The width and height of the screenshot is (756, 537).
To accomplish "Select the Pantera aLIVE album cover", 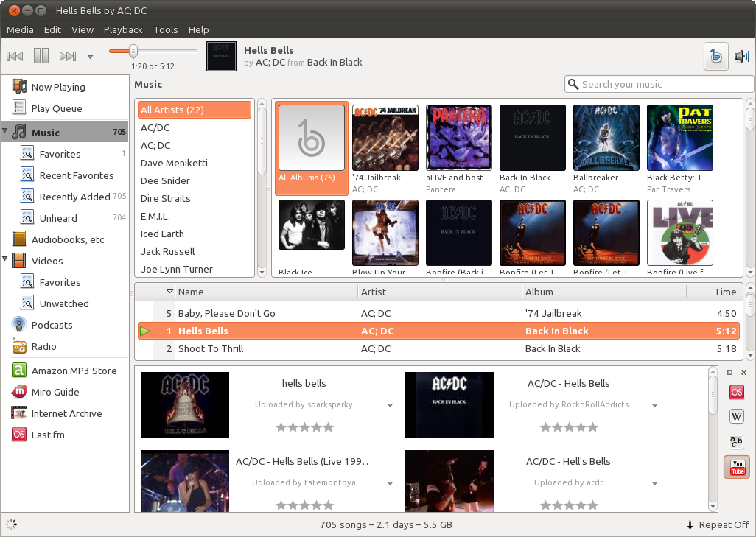I will (x=459, y=138).
